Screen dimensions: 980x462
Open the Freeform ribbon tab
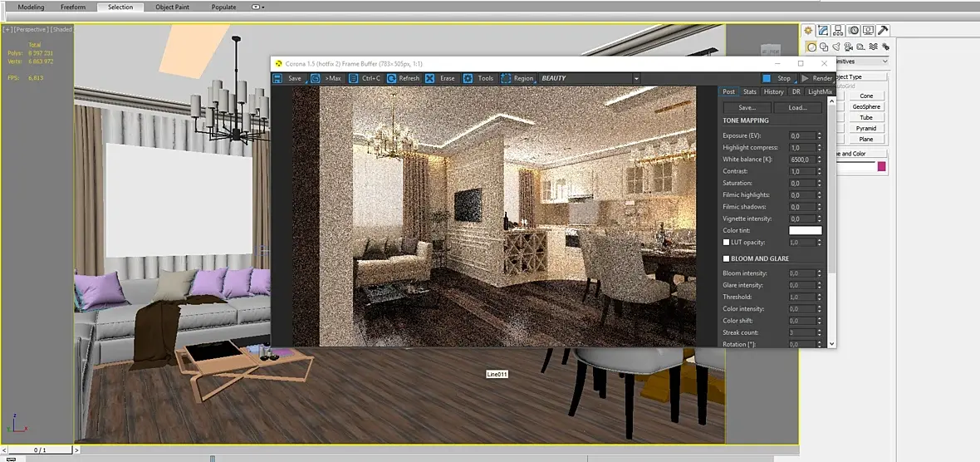73,7
